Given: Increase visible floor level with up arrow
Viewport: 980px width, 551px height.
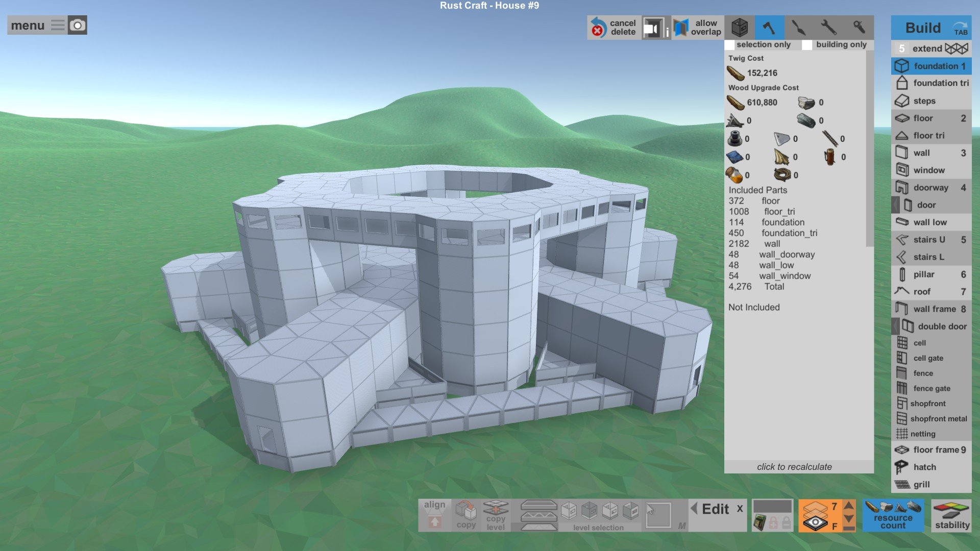Looking at the screenshot, I should [x=849, y=506].
